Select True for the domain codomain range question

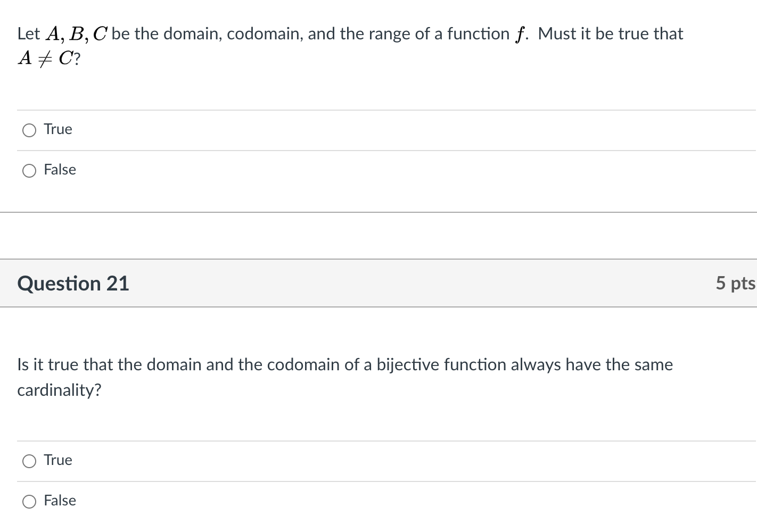[29, 129]
